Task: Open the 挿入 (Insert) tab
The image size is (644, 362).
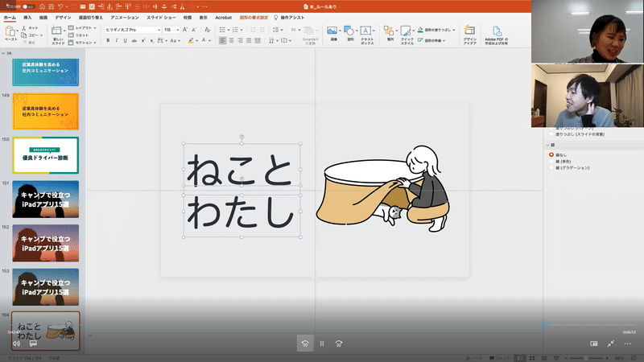Action: click(x=27, y=18)
